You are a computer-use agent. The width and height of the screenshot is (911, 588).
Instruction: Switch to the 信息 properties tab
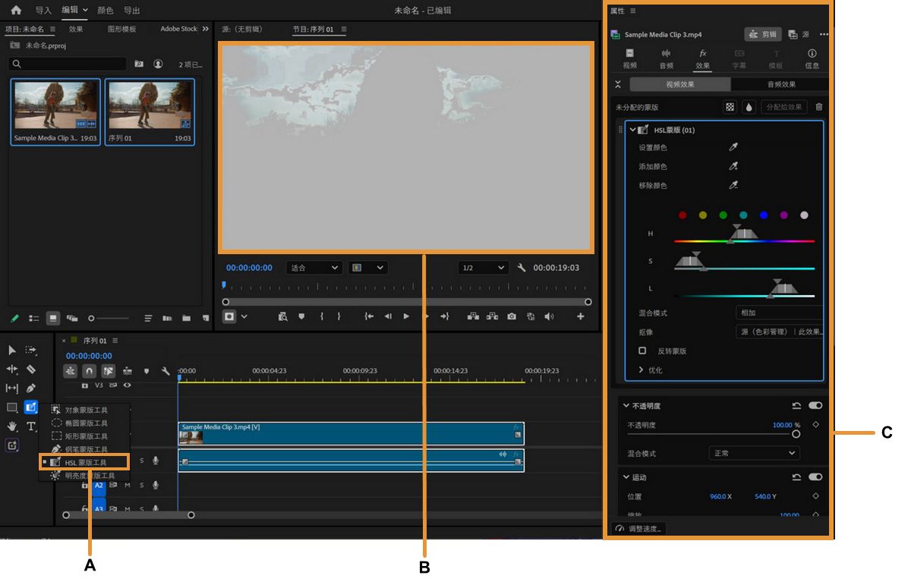[x=812, y=58]
